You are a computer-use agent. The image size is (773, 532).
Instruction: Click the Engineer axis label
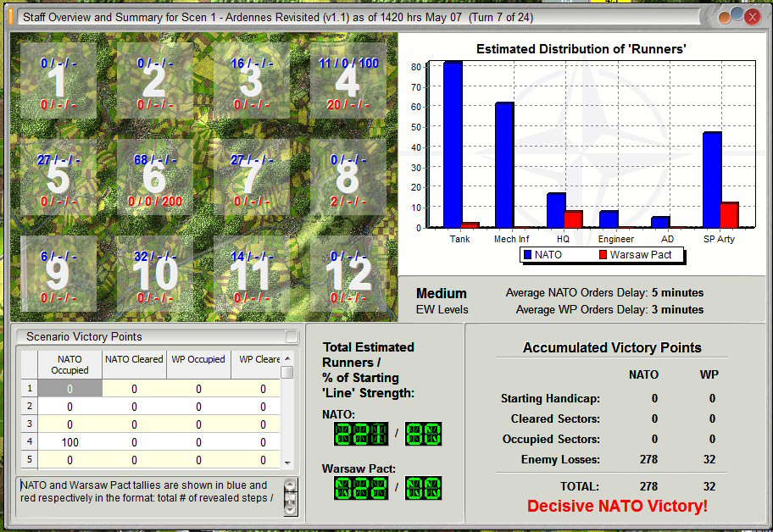click(615, 239)
